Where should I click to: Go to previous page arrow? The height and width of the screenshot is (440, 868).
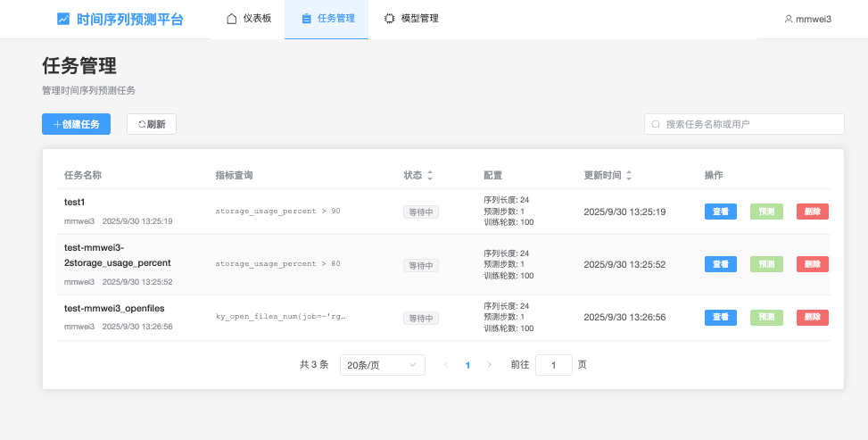[x=446, y=365]
